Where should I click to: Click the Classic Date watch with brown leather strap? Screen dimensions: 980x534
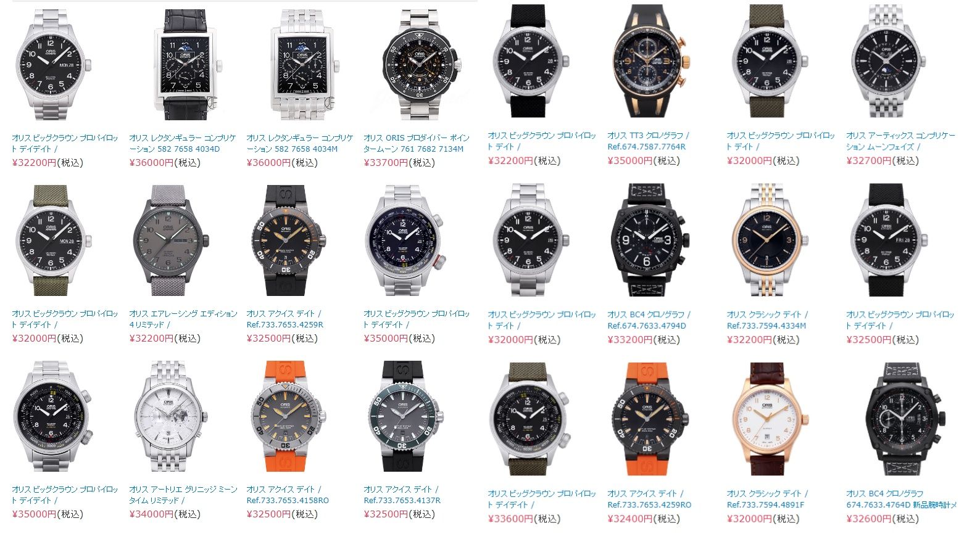tap(766, 419)
